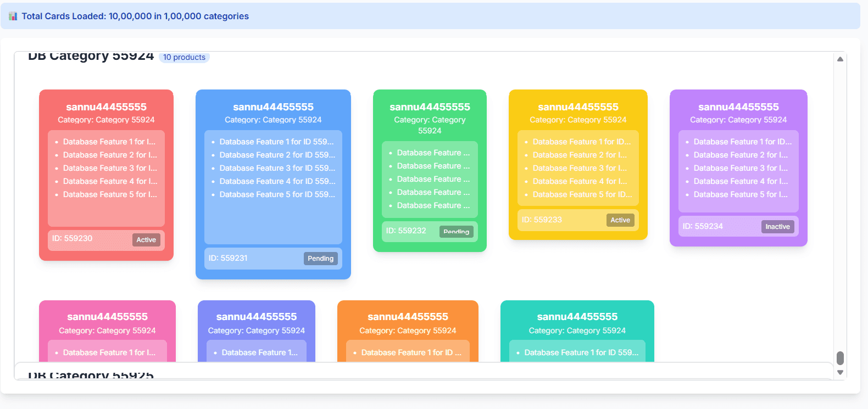The height and width of the screenshot is (409, 868).
Task: Select the 'ID: 559234' text
Action: 703,226
